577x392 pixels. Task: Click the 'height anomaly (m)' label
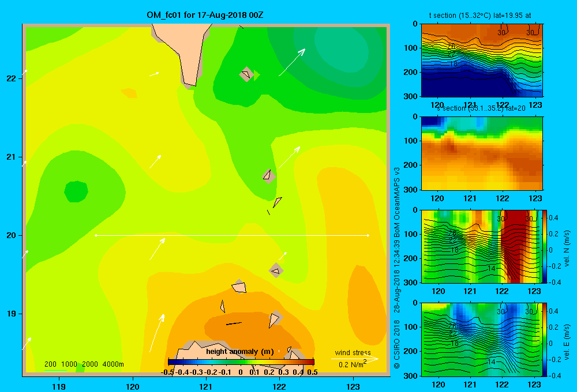pos(240,352)
